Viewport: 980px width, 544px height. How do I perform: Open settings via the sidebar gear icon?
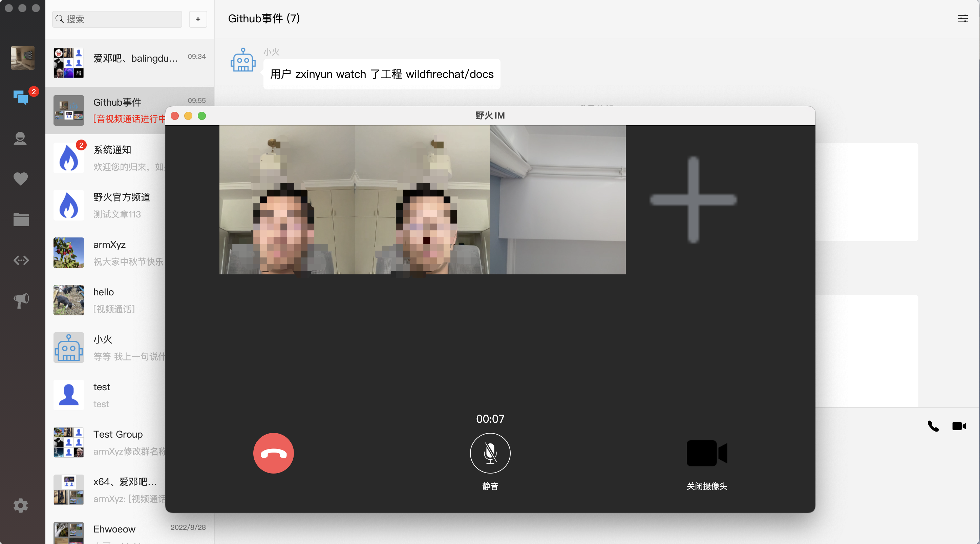pyautogui.click(x=21, y=506)
